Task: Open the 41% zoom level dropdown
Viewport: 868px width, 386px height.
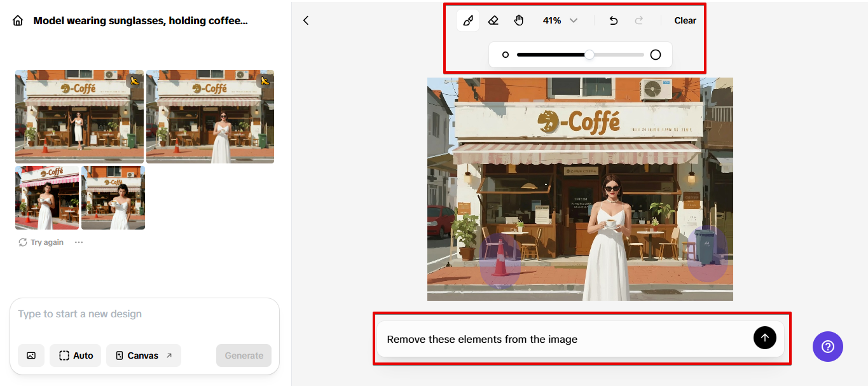Action: pyautogui.click(x=560, y=20)
